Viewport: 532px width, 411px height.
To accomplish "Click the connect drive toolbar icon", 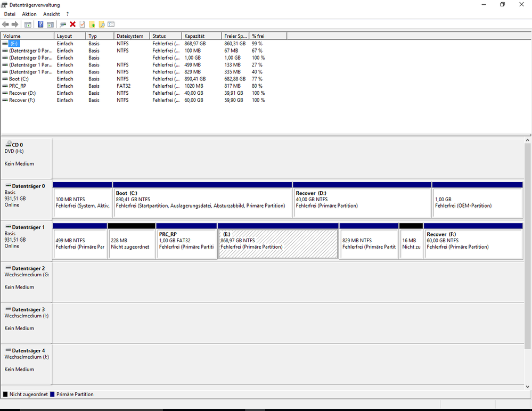I will coord(63,24).
